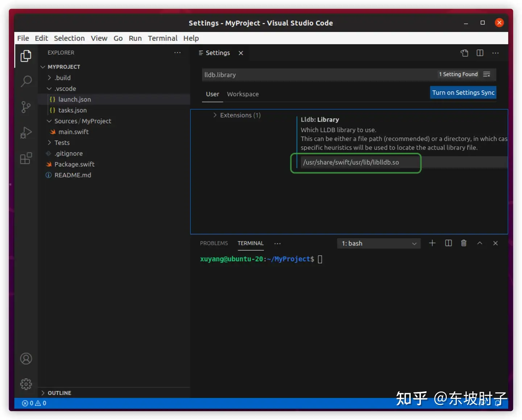Open Source Control view
This screenshot has width=522, height=420.
(26, 107)
